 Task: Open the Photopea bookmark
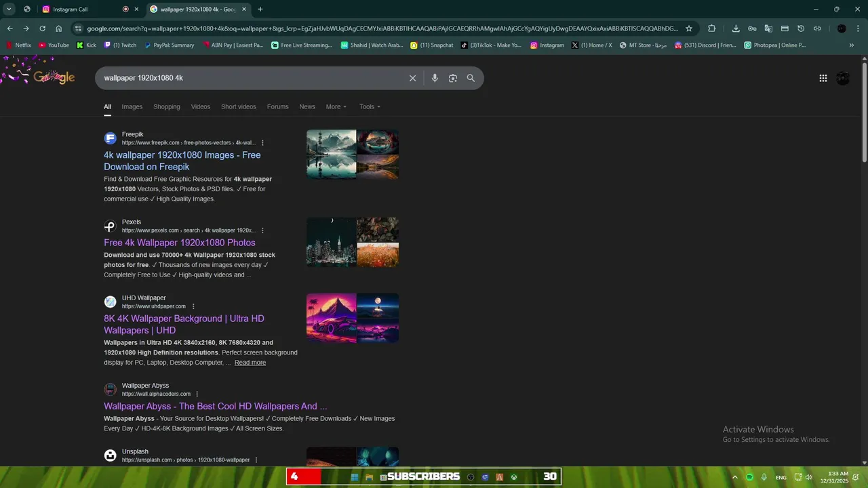point(775,45)
